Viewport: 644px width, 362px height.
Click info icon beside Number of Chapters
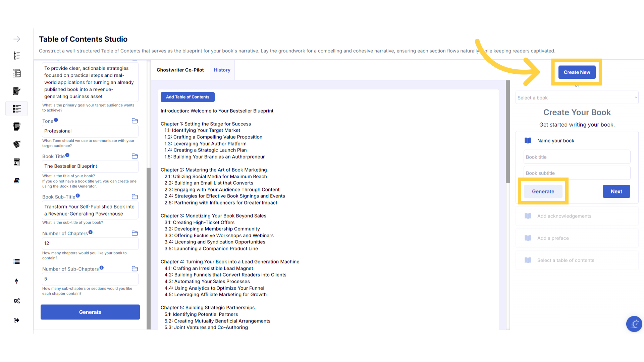[x=91, y=232]
